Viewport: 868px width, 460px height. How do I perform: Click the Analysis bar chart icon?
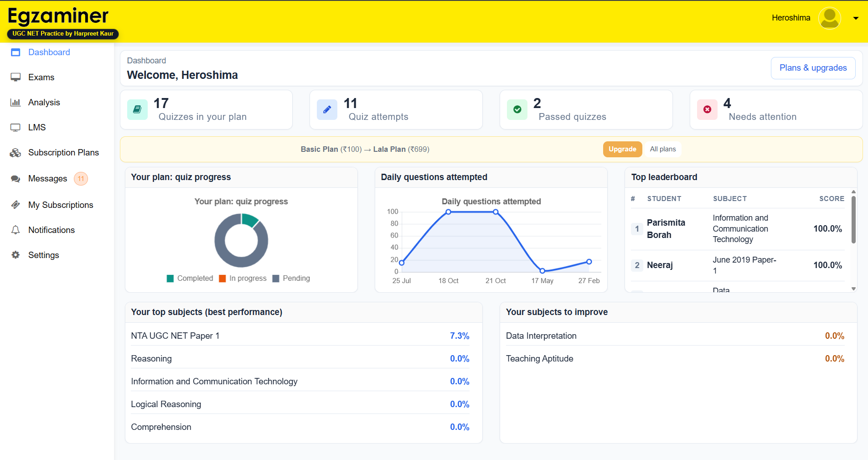[15, 103]
